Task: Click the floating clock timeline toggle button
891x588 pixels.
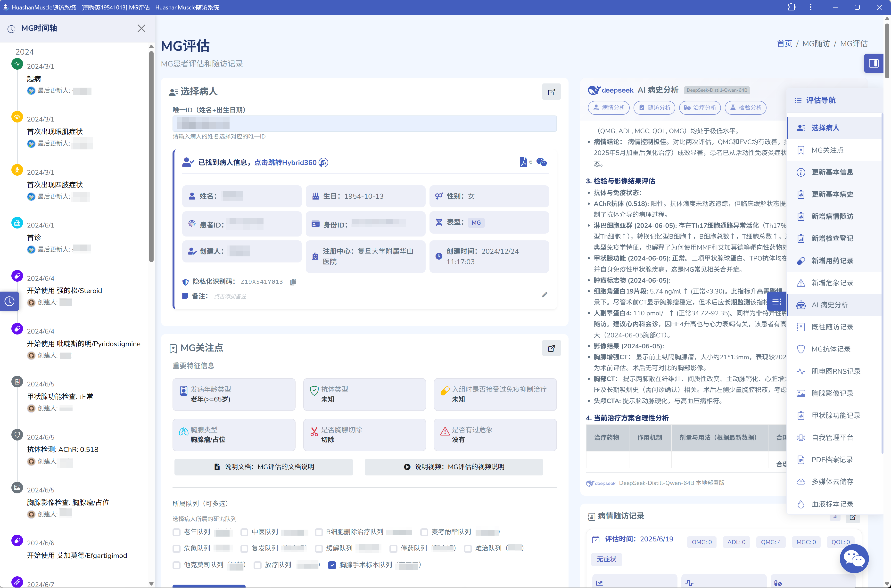Action: click(x=9, y=301)
